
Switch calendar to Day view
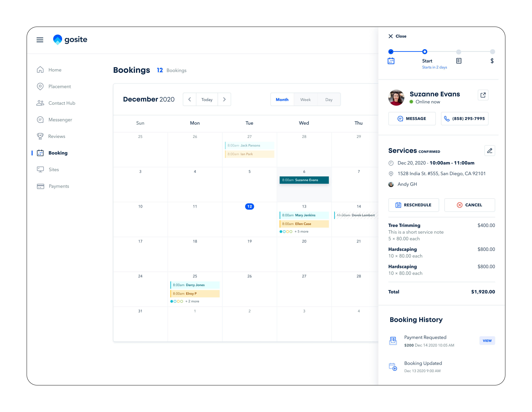329,100
